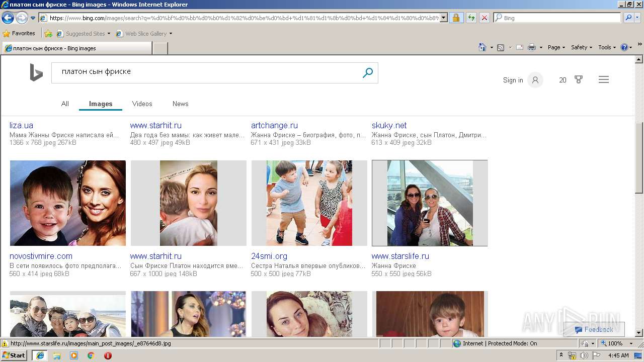Open the user avatar icon

coord(535,80)
